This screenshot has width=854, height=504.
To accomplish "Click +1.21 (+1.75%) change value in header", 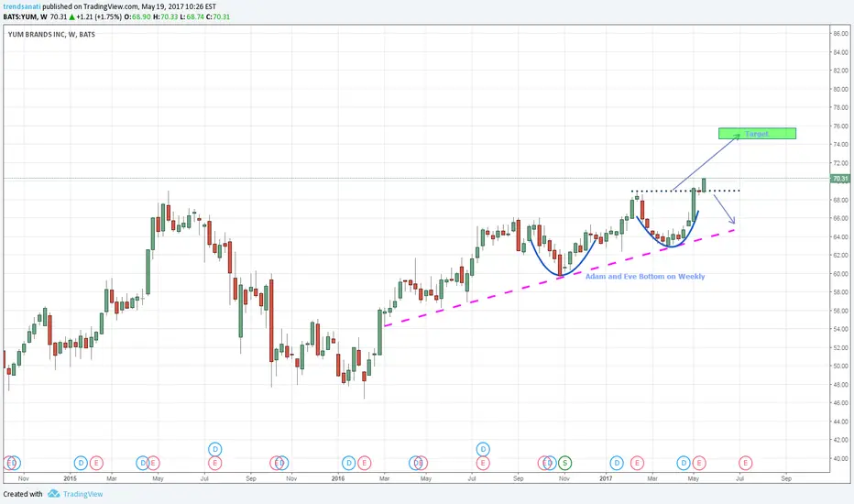I will coord(99,16).
